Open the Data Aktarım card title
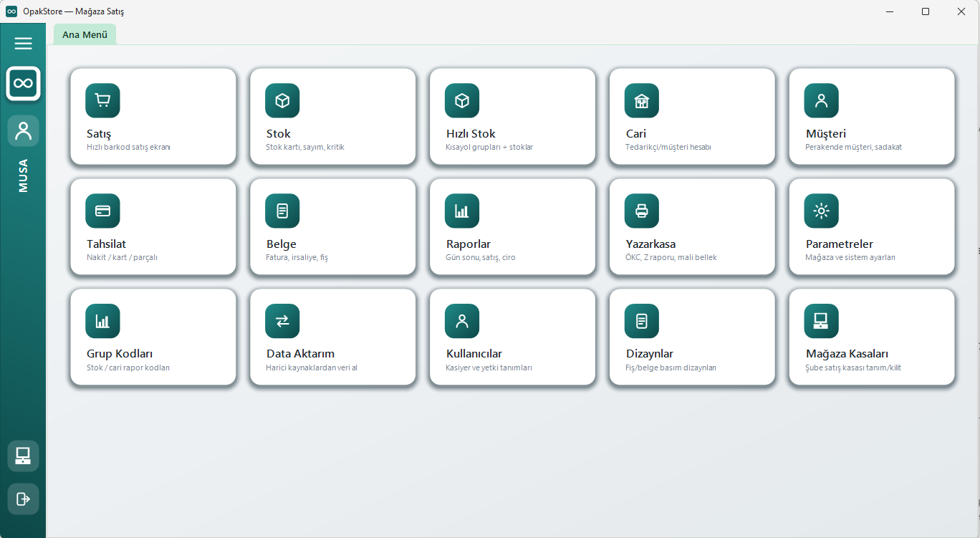The width and height of the screenshot is (980, 538). (301, 354)
